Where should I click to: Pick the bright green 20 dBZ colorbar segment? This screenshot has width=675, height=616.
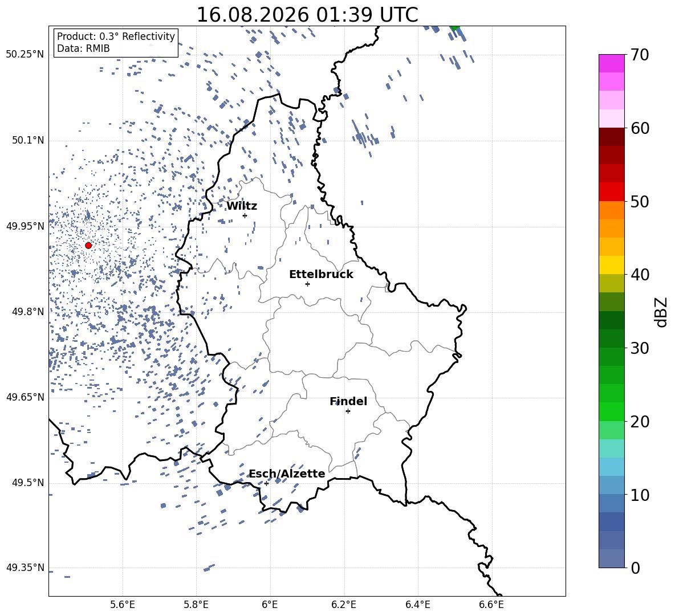pos(612,411)
